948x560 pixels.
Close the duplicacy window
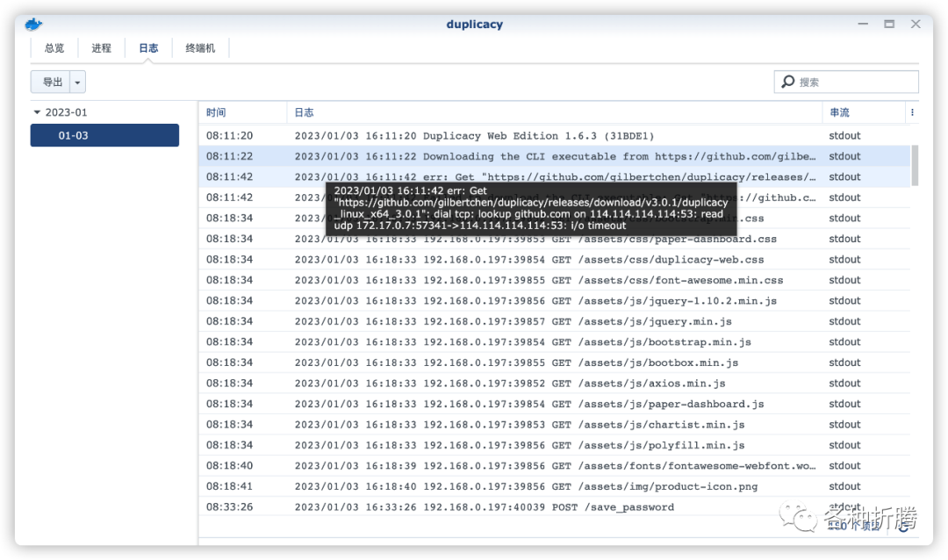coord(916,25)
